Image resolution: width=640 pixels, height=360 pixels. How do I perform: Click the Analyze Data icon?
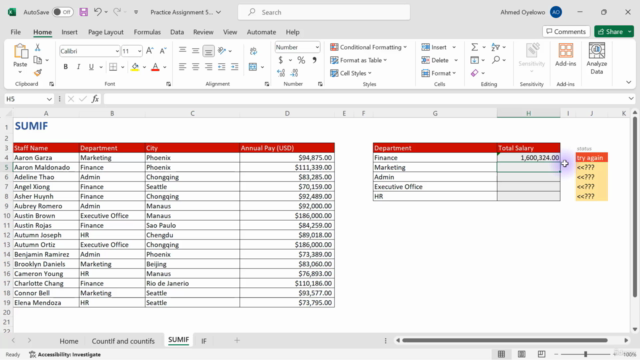[x=597, y=58]
